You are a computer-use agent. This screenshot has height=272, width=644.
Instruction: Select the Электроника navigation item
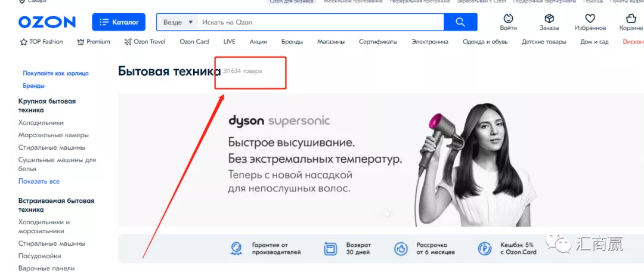[430, 42]
